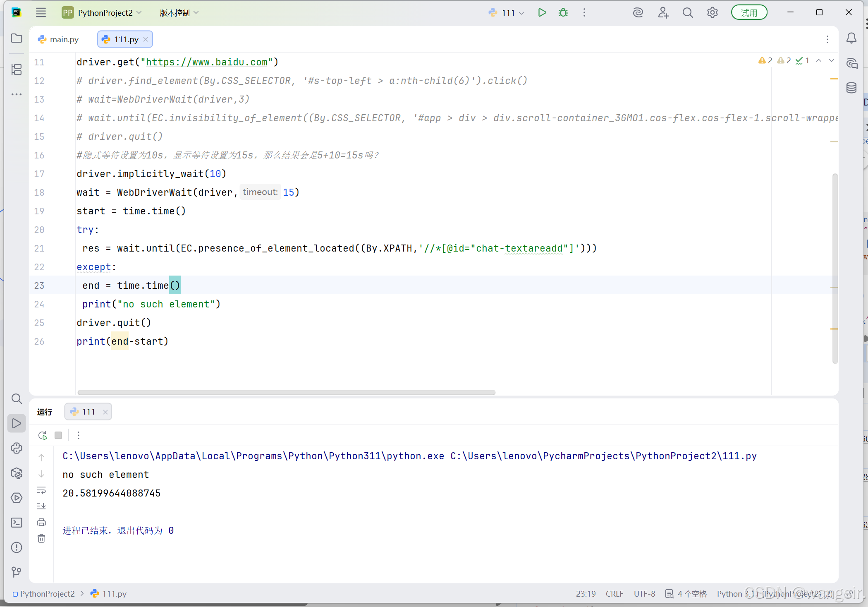
Task: Open the Python Packages tool window
Action: tap(17, 473)
